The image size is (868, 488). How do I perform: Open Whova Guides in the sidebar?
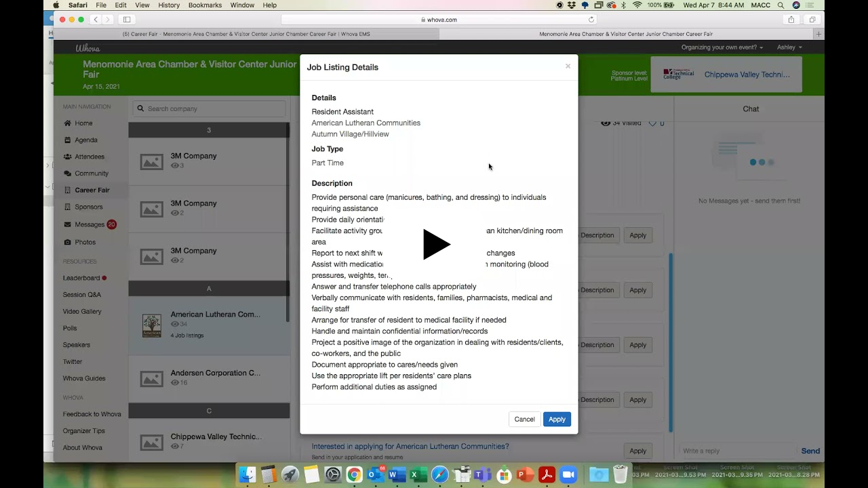84,378
